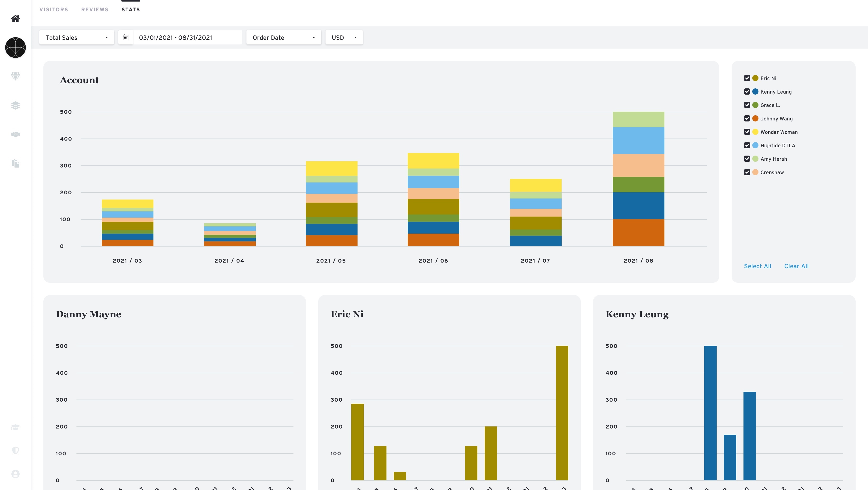The image size is (868, 490).
Task: Uncheck the Crenshaw legend checkbox
Action: point(747,172)
